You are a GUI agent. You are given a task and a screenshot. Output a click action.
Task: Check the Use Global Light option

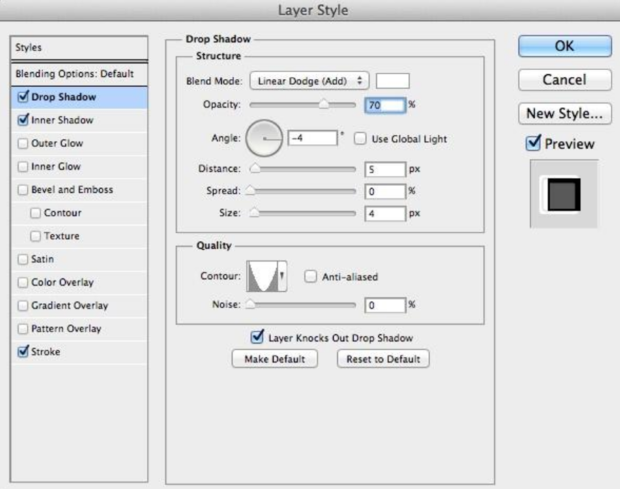click(360, 139)
